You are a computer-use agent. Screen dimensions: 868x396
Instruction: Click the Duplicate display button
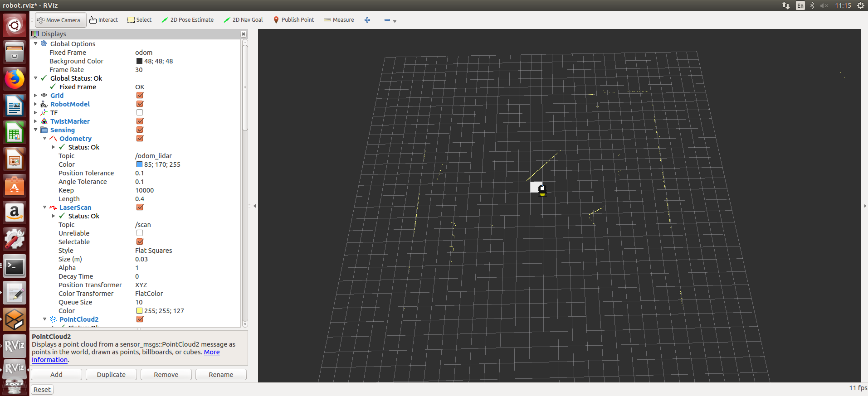111,375
